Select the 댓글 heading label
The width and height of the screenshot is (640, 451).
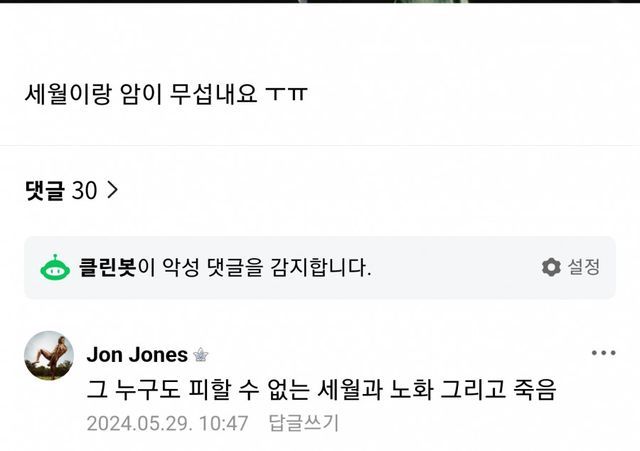[46, 190]
